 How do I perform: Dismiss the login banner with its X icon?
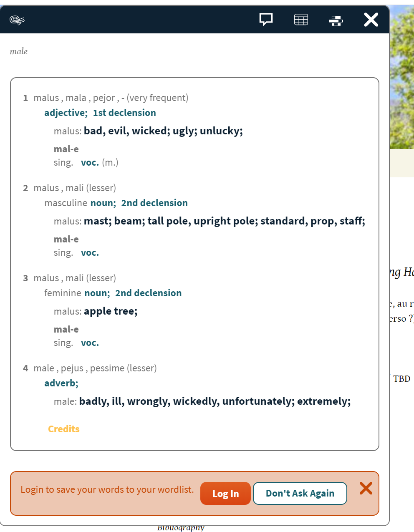[x=366, y=489]
